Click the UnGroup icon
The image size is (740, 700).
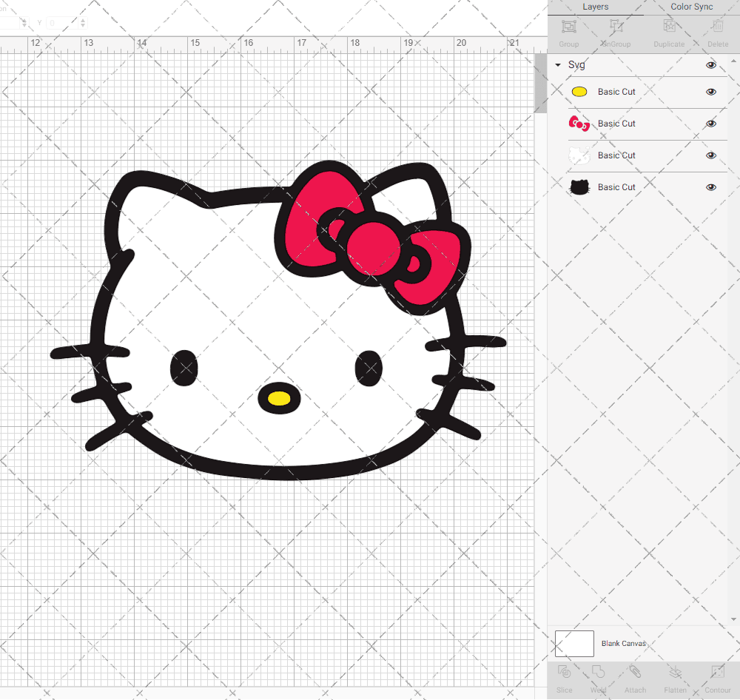616,27
